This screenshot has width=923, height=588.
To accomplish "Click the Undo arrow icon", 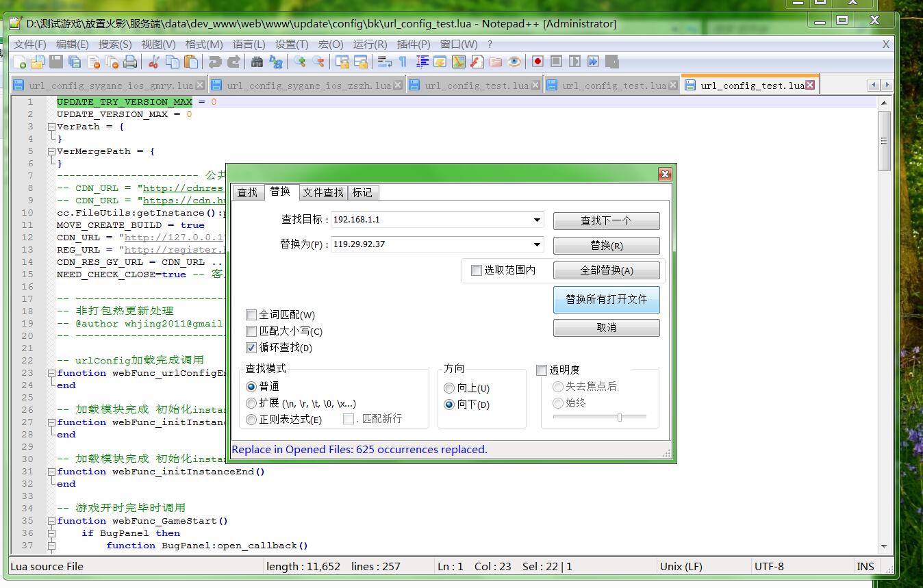I will 215,62.
